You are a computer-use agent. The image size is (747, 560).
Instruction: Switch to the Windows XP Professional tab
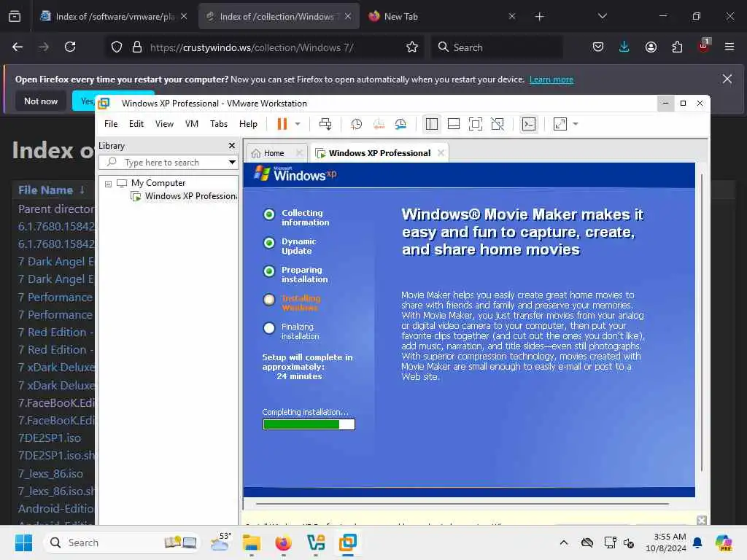click(x=379, y=153)
